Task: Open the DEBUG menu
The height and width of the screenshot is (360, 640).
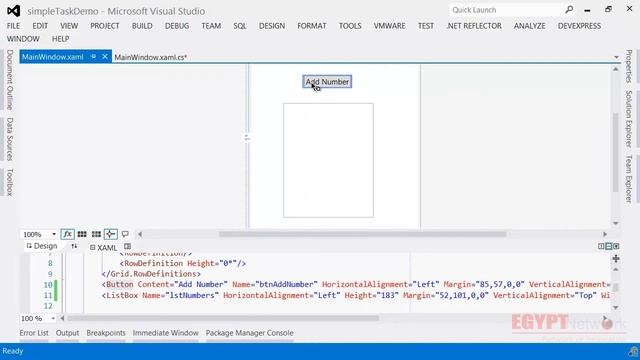Action: point(177,26)
